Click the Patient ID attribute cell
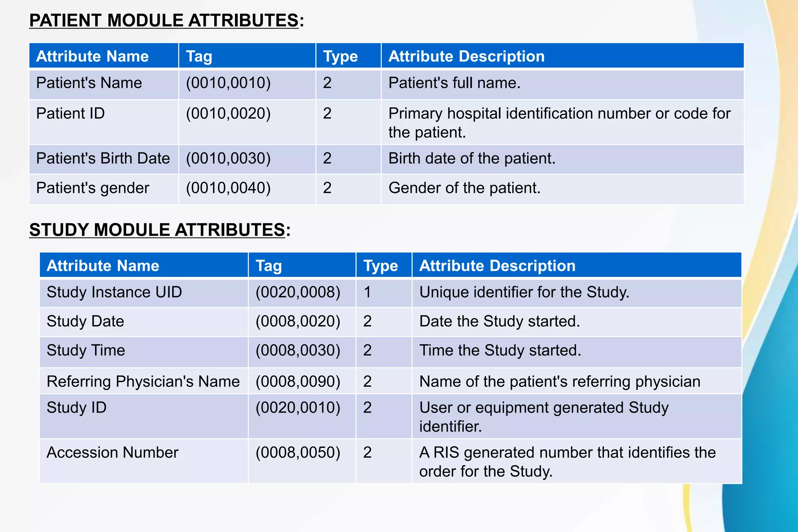This screenshot has height=532, width=798. [x=71, y=113]
